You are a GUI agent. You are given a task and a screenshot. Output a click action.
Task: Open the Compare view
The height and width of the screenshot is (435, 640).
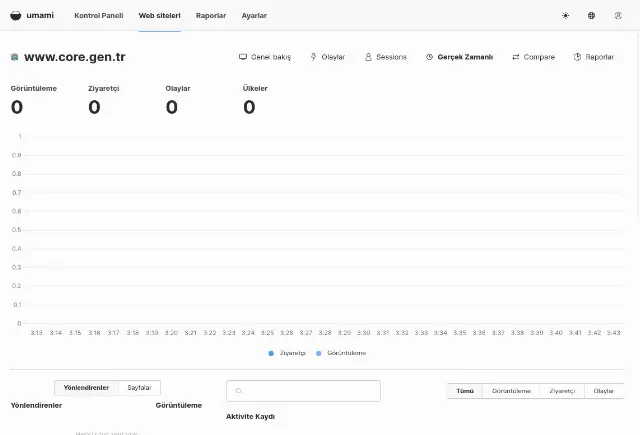533,57
